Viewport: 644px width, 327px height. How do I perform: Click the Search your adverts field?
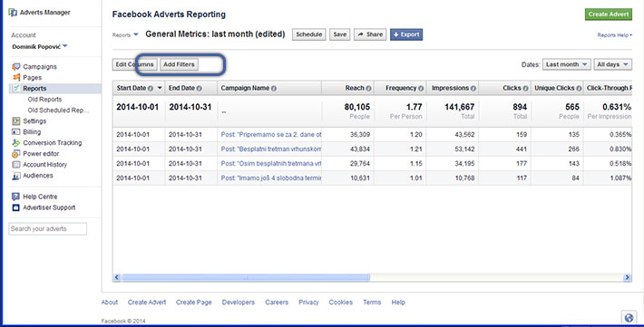[x=48, y=229]
